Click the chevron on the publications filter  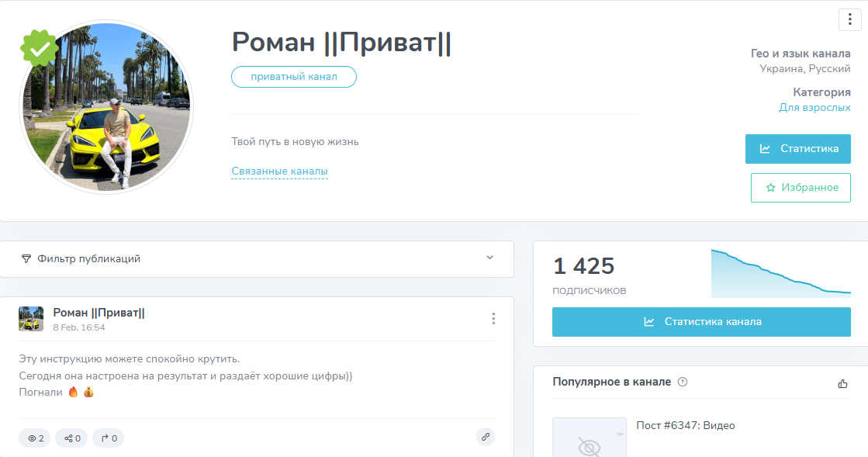coord(489,258)
